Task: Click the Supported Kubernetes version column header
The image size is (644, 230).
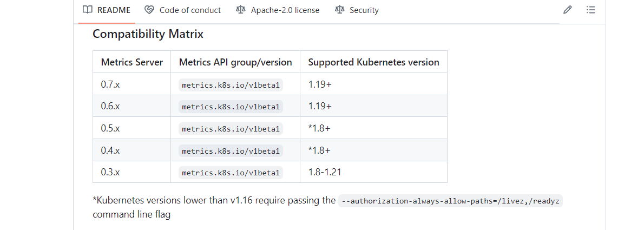Action: pos(373,62)
